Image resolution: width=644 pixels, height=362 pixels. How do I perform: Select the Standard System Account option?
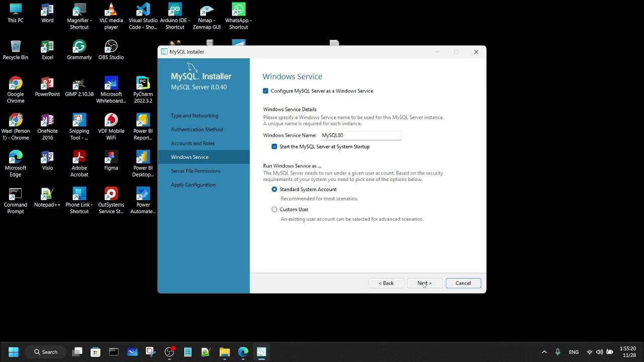[274, 190]
